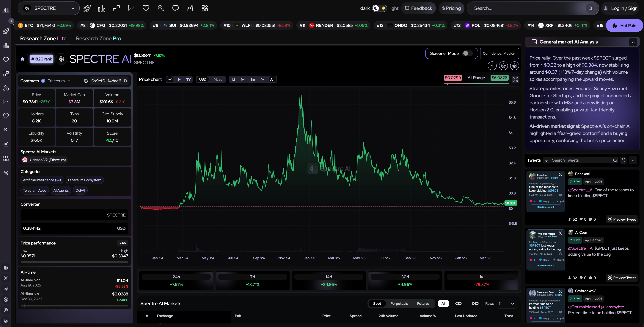This screenshot has width=644, height=327.
Task: Open the X social icon in the left sidebar
Action: point(6,278)
